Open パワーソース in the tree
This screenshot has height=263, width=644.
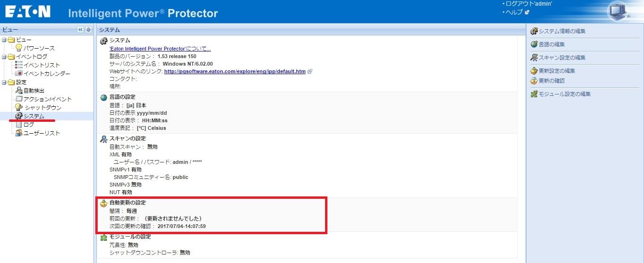[x=39, y=48]
